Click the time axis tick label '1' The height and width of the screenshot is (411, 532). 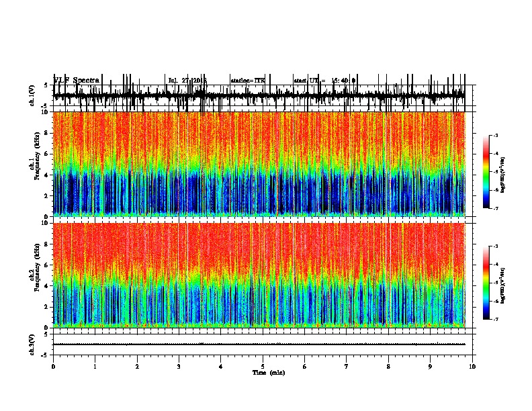(x=95, y=367)
